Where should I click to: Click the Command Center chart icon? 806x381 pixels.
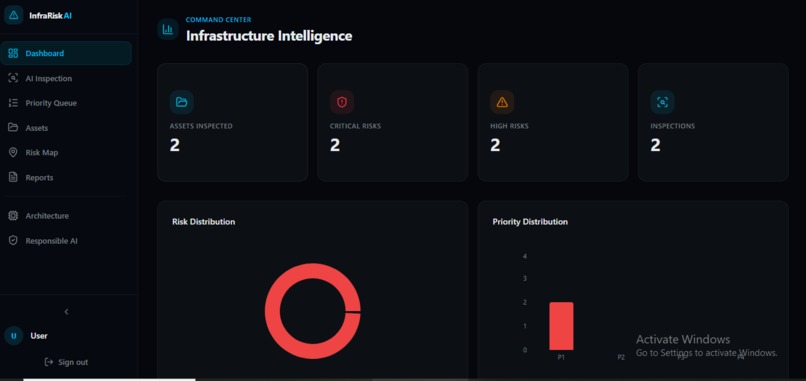[168, 29]
